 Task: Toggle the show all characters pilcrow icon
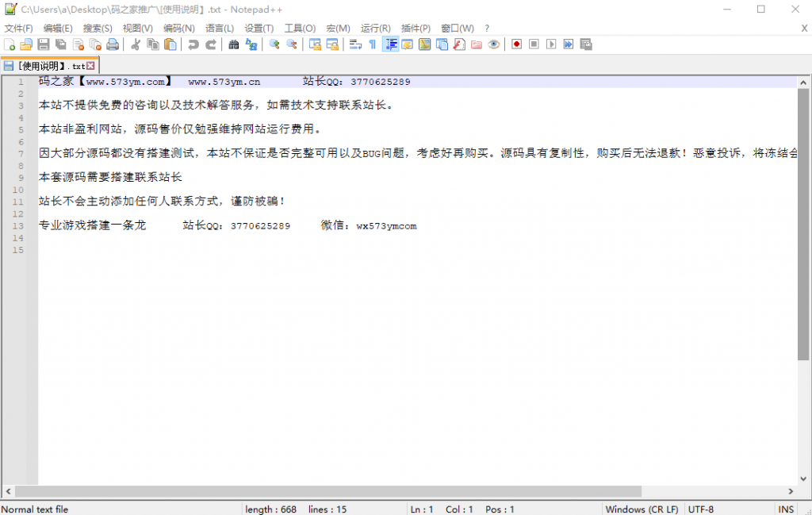(373, 44)
